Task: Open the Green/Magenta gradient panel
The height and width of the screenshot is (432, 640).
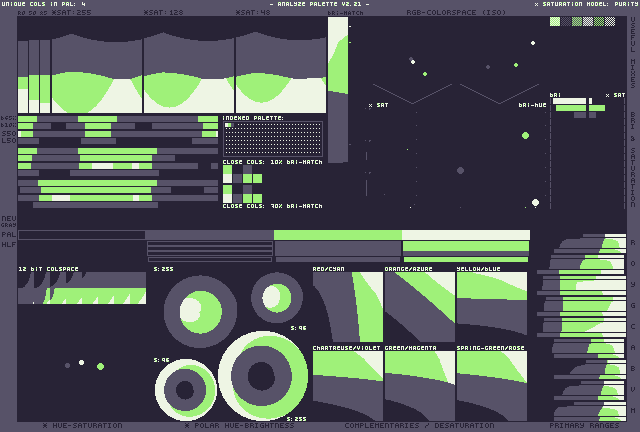Action: [420, 386]
